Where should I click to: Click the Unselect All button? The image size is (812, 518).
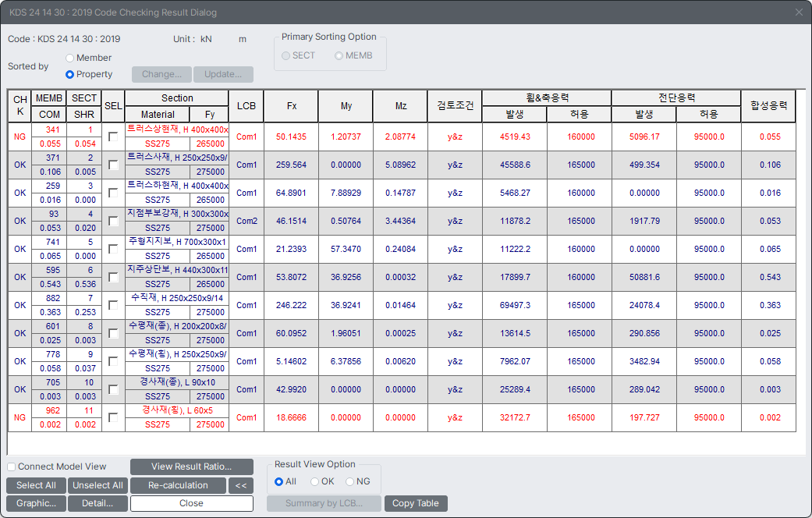click(x=98, y=485)
